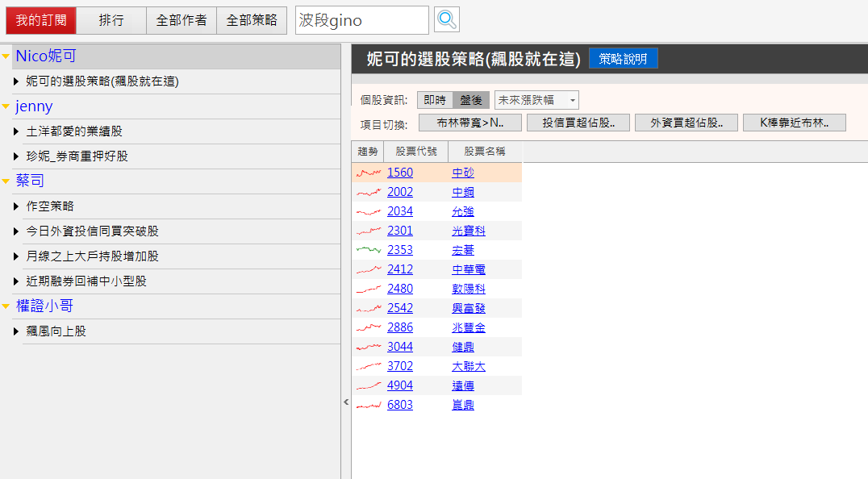Click the trend sparkline for stock 2886

[x=368, y=327]
